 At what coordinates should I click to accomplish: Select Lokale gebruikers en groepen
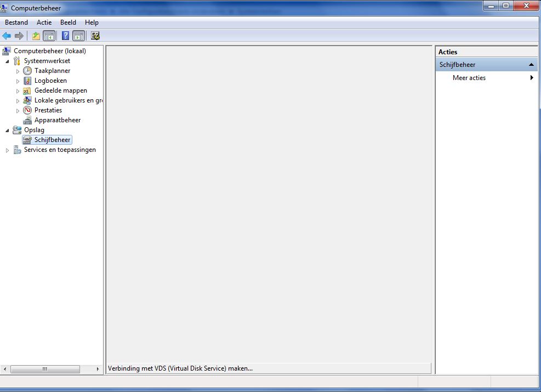click(x=69, y=100)
